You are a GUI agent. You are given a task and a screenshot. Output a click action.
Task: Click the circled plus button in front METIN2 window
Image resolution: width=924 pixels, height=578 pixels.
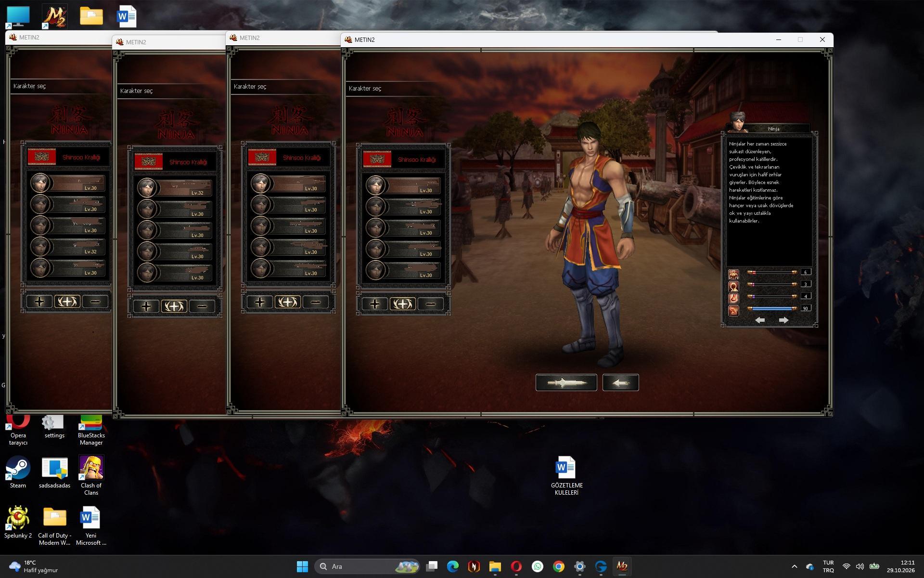click(402, 304)
